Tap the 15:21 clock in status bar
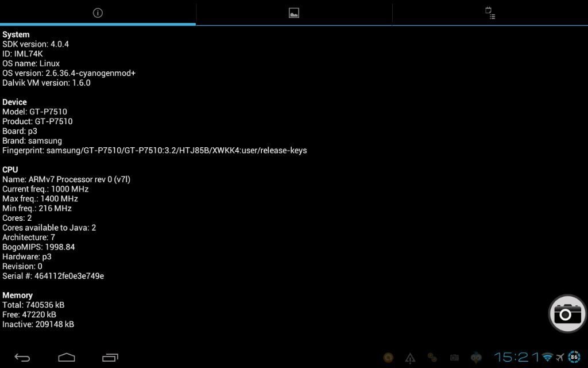Image resolution: width=588 pixels, height=368 pixels. tap(517, 357)
